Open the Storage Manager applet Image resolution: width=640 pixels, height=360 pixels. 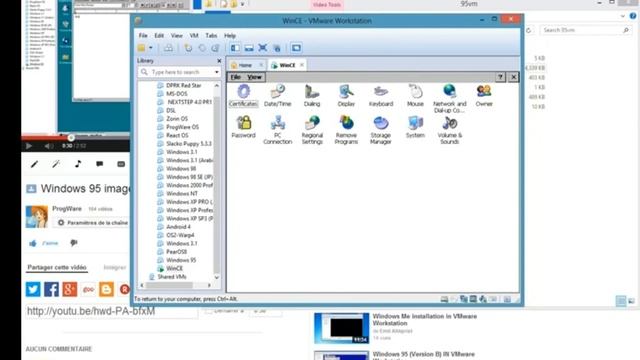click(381, 130)
